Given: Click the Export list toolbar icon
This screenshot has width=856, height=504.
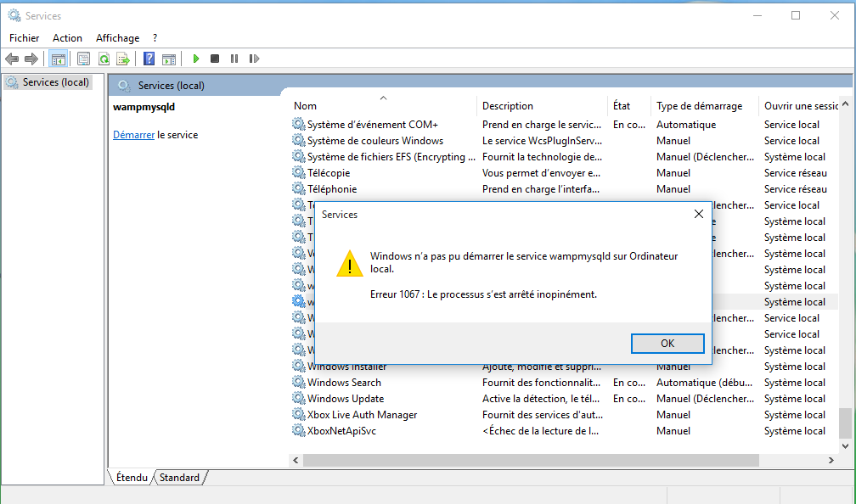Looking at the screenshot, I should pyautogui.click(x=122, y=59).
